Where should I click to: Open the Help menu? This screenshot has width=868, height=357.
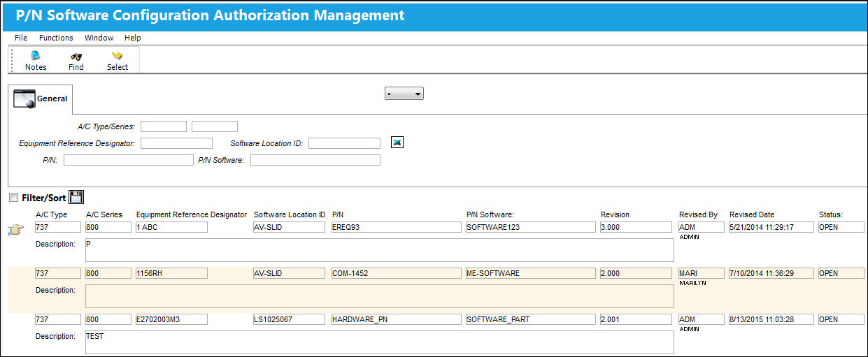133,38
